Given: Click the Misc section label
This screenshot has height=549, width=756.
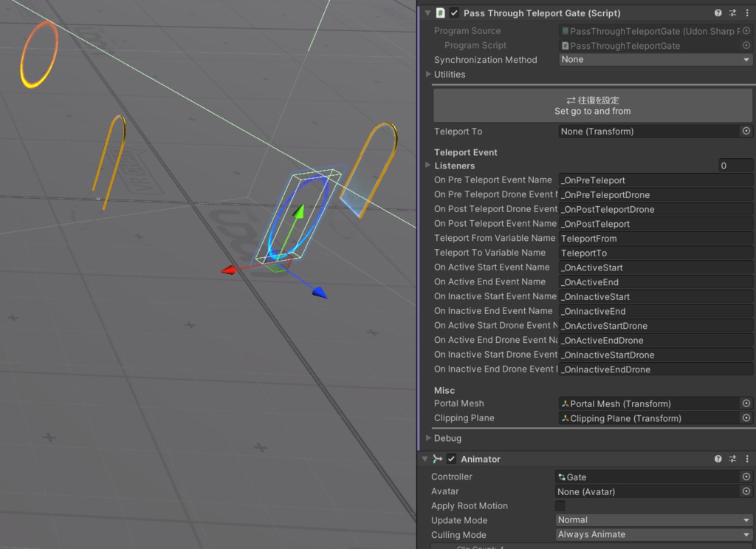Looking at the screenshot, I should coord(444,390).
